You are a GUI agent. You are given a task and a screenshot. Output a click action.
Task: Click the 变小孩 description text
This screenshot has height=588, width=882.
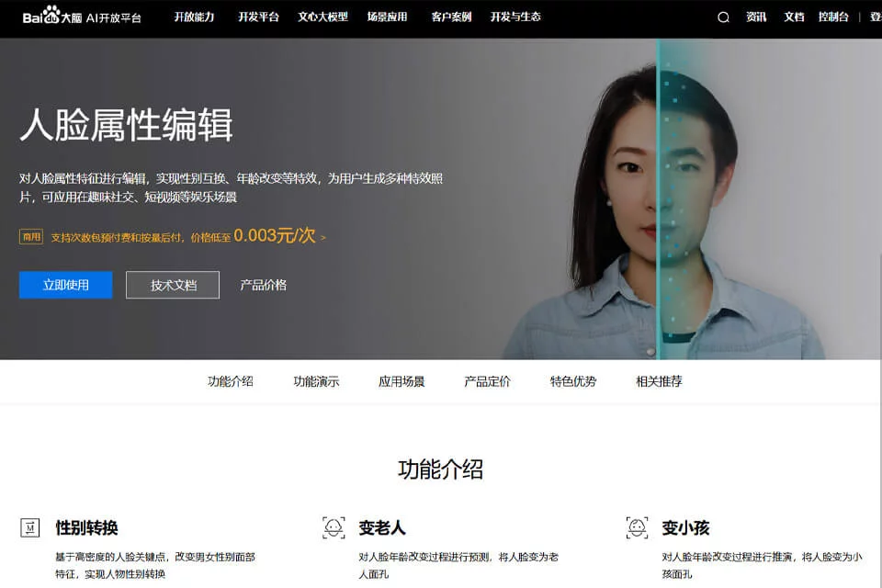pos(762,565)
